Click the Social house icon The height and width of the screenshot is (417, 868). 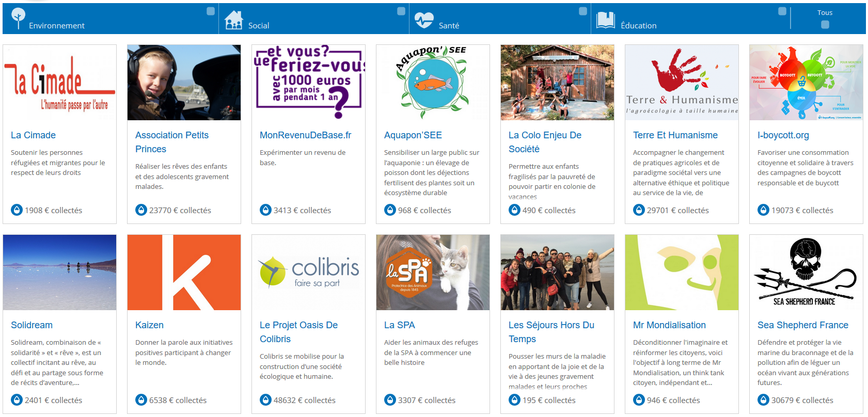point(233,20)
